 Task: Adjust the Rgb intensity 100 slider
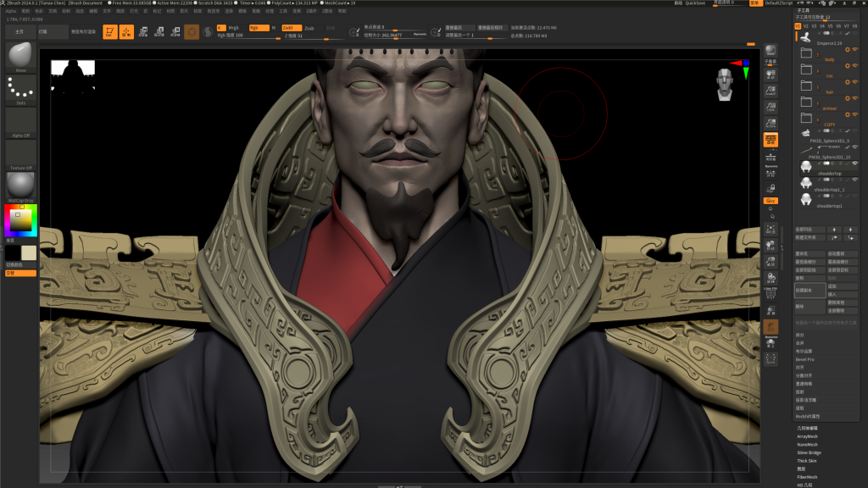click(248, 36)
